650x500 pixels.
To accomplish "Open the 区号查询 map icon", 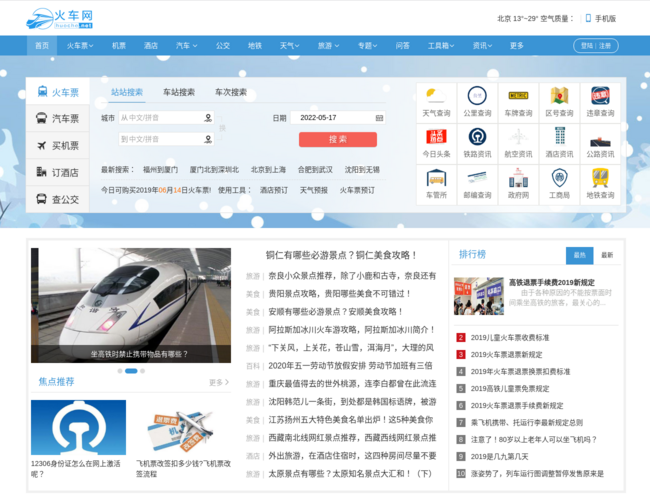I will tap(559, 96).
